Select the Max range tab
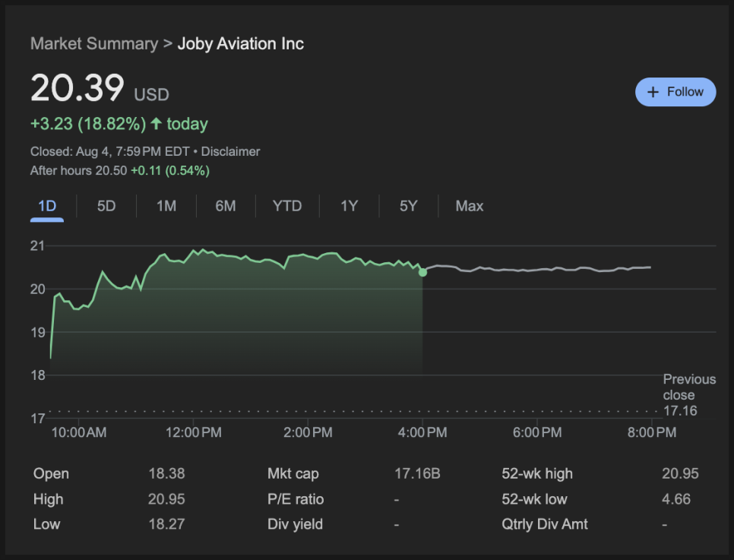 tap(469, 206)
